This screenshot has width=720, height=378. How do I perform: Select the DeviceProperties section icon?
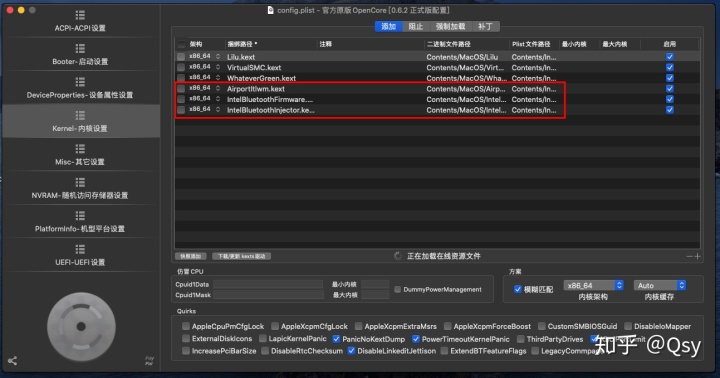tap(80, 82)
